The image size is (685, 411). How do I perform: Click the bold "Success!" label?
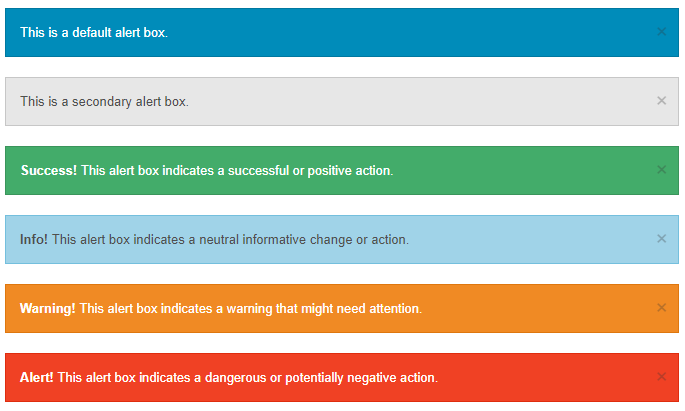[48, 171]
